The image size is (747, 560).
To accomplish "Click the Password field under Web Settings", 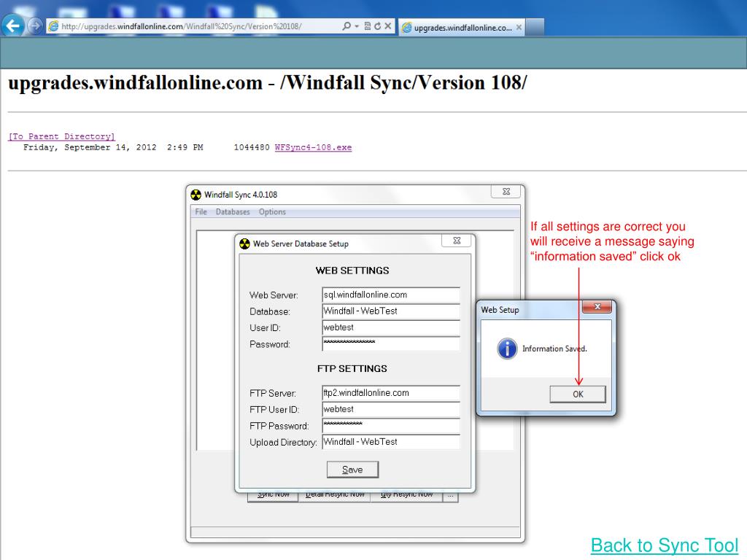I will click(x=391, y=344).
